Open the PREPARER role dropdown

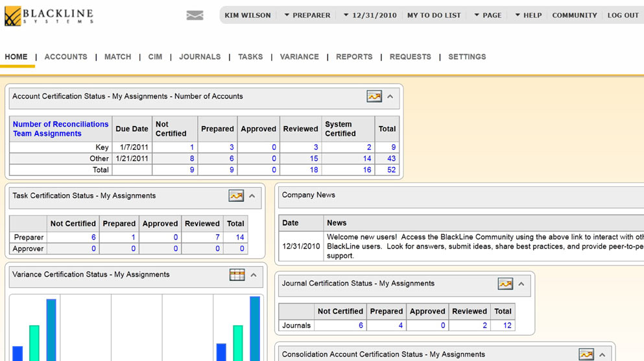tap(307, 15)
